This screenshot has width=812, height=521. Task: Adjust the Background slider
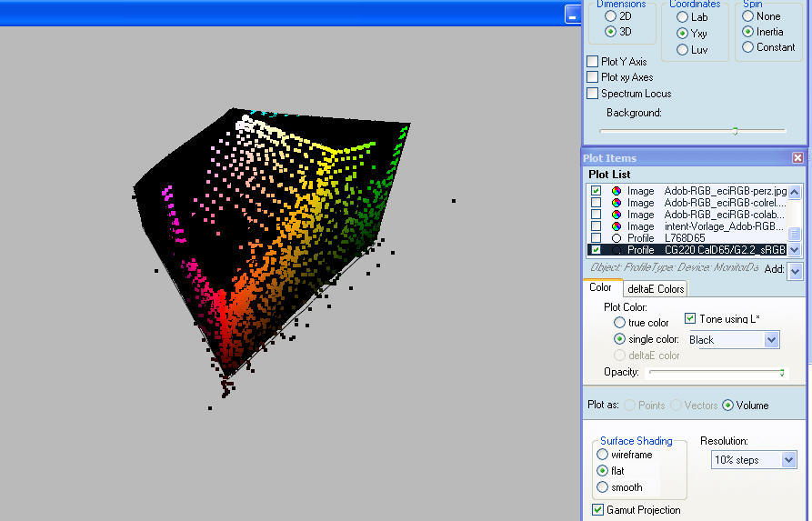click(x=735, y=131)
